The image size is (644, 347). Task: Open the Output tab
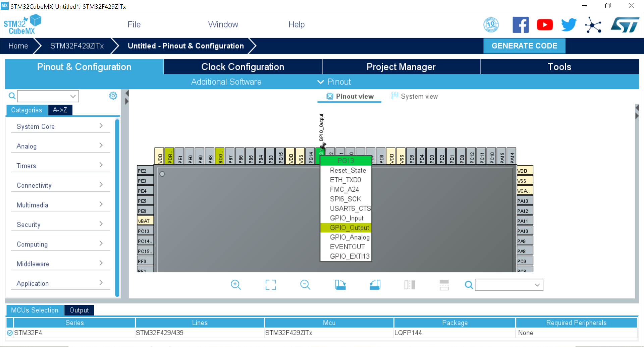pyautogui.click(x=79, y=310)
